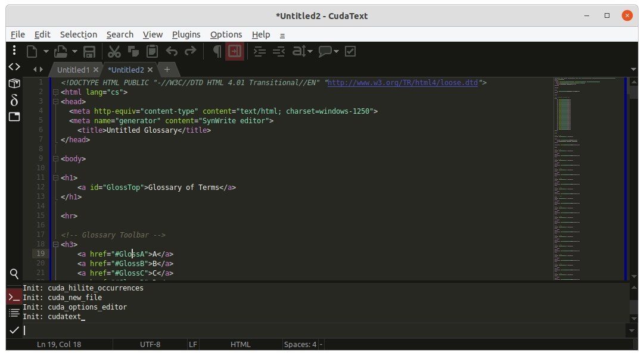Click the tab scroll right arrow
The height and width of the screenshot is (356, 644).
point(41,70)
